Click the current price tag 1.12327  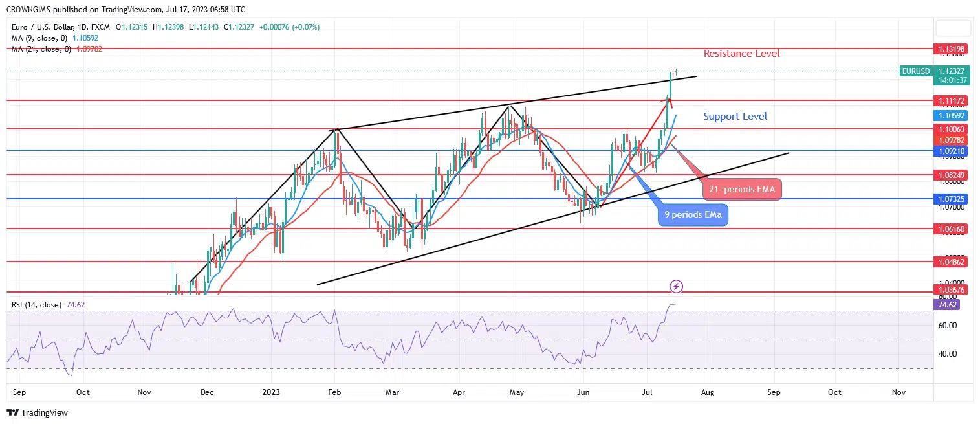click(x=953, y=71)
